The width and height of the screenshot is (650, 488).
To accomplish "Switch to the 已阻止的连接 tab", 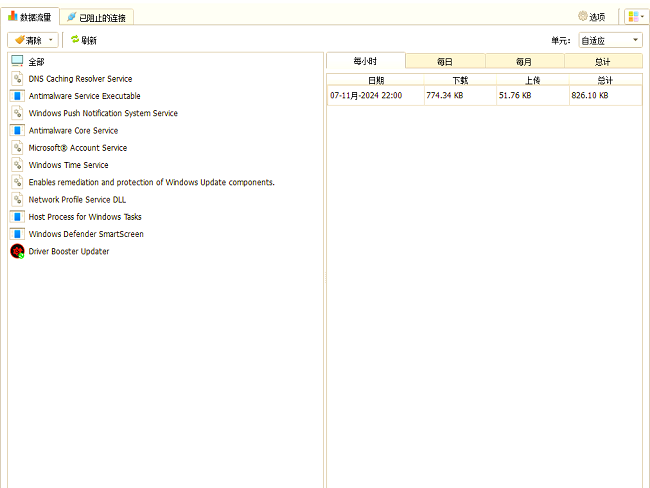I will (99, 17).
